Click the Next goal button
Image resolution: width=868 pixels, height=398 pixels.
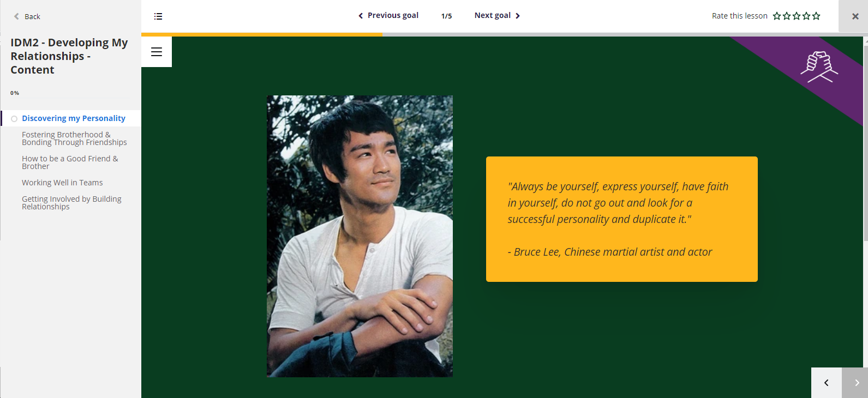click(x=497, y=15)
